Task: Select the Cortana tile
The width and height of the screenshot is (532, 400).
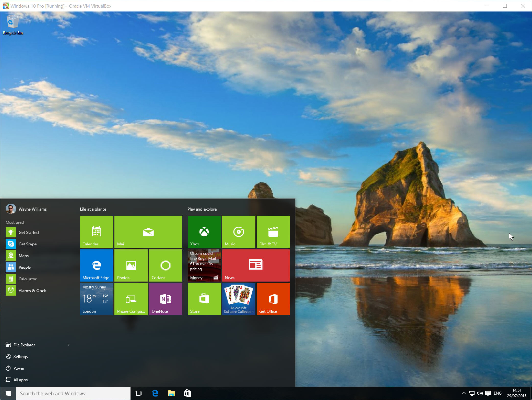Action: (166, 265)
